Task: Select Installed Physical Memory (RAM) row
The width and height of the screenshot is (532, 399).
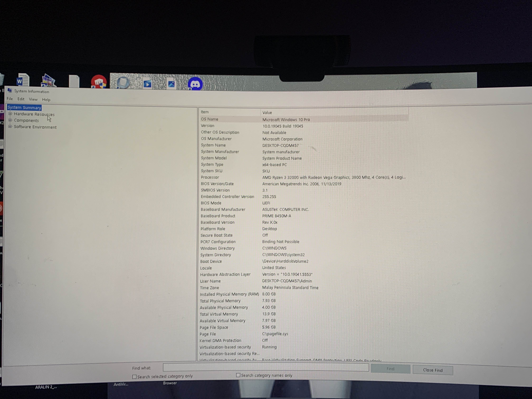Action: (x=304, y=294)
